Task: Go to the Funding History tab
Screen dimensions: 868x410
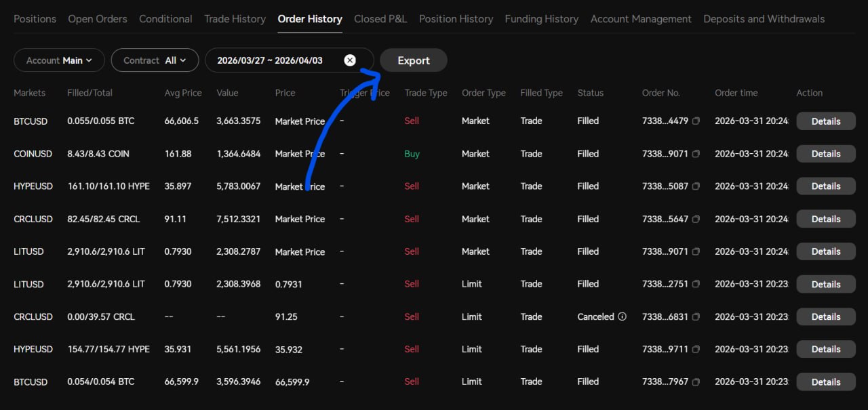Action: [541, 19]
